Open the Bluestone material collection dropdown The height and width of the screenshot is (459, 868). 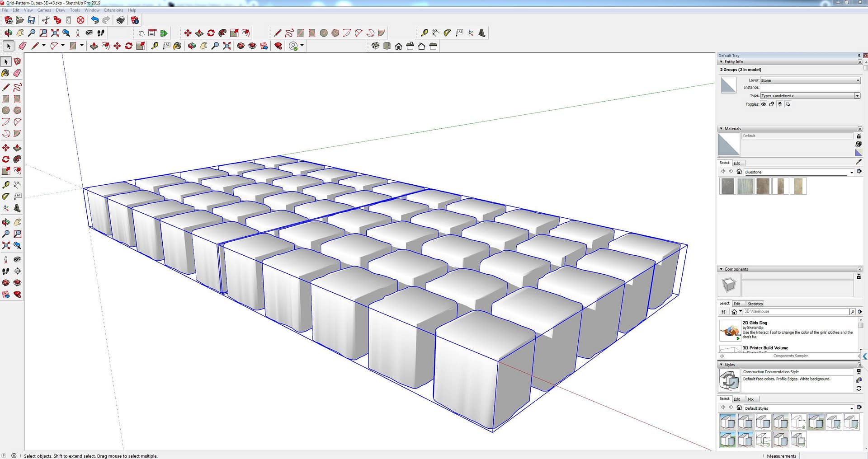point(852,172)
